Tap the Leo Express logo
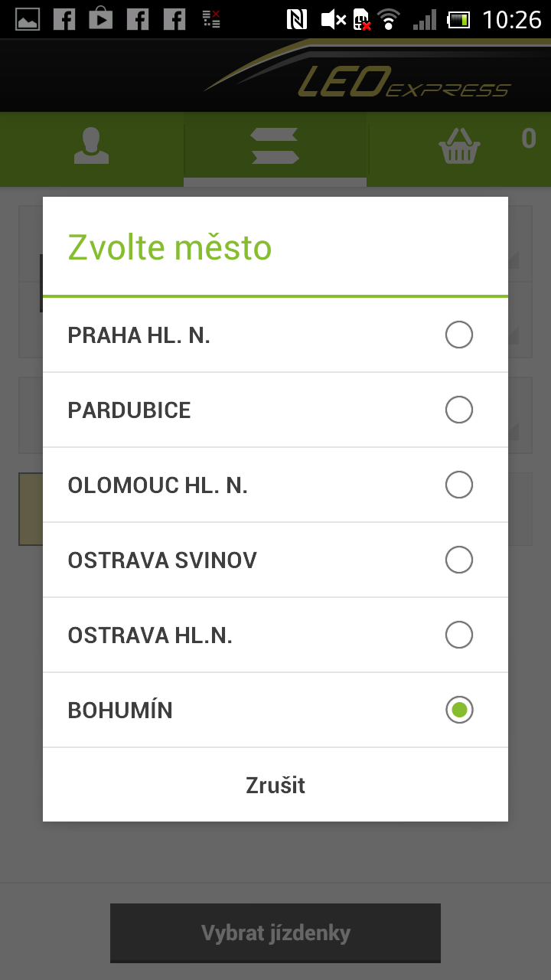 pyautogui.click(x=360, y=78)
